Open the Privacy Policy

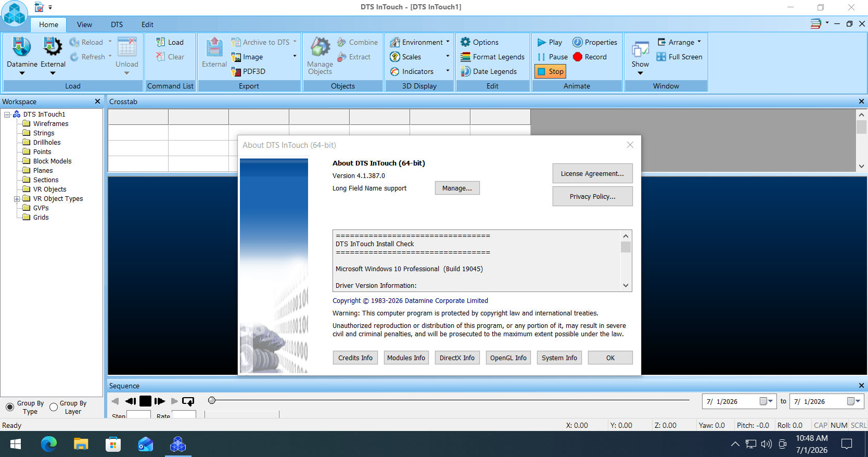592,196
